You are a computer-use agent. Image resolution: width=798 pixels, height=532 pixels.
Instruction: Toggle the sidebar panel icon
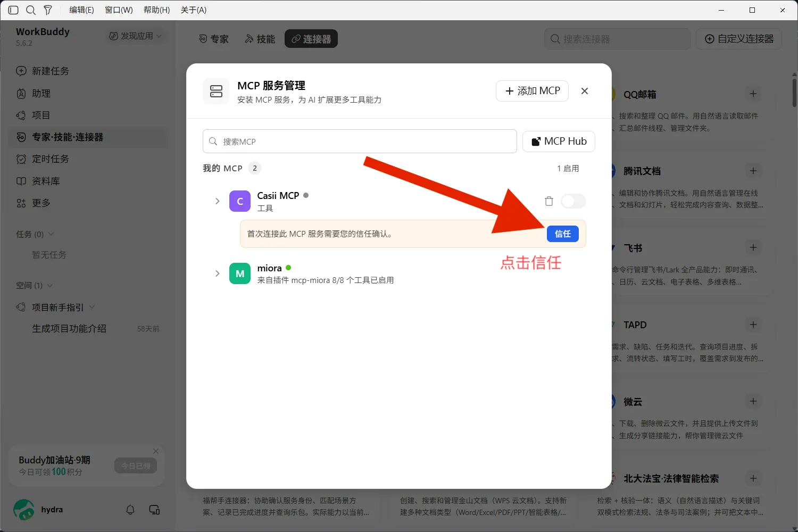[13, 10]
